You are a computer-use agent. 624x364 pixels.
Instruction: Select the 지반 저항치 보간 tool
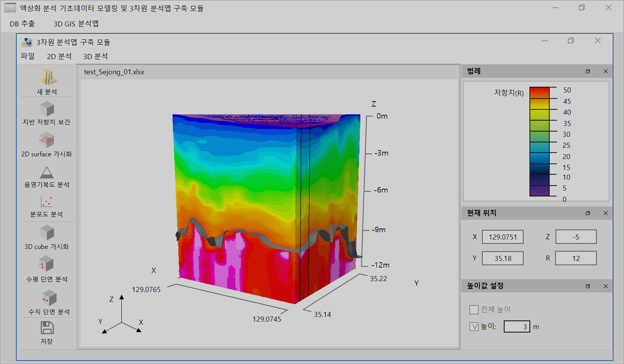point(47,109)
